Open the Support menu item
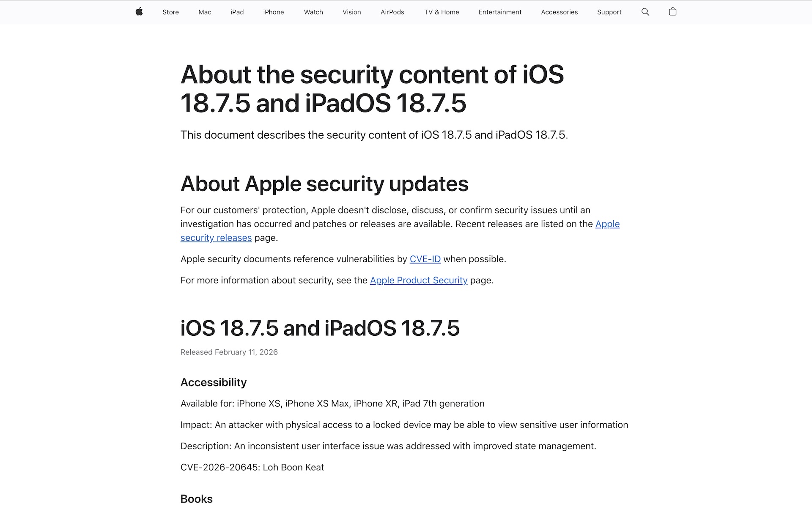The image size is (812, 510). coord(609,12)
